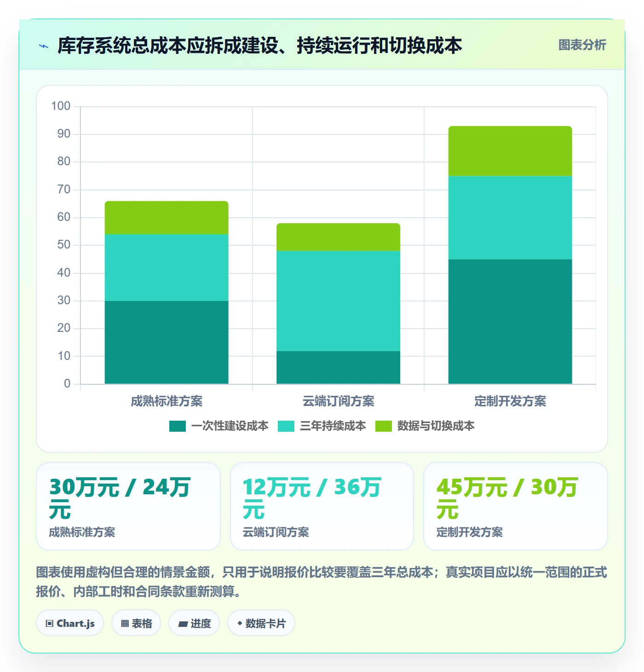Viewport: 644px width, 672px height.
Task: Click the 定制开发方案 x-axis label
Action: click(510, 401)
